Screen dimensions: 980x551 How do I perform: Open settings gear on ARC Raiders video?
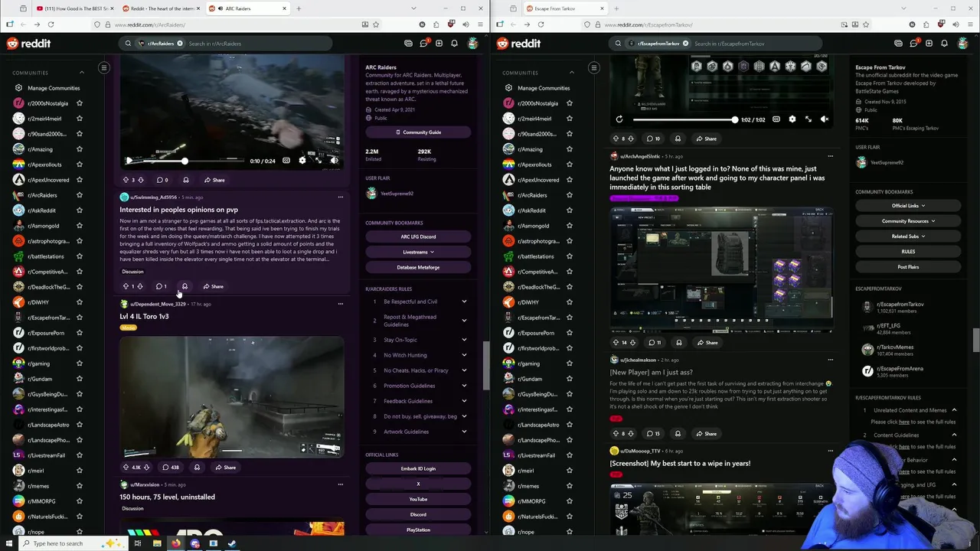[302, 161]
